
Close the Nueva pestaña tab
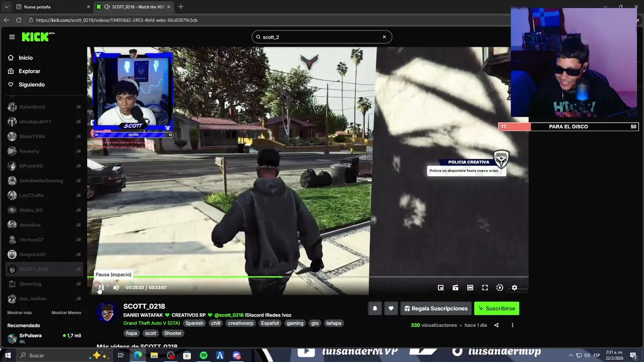(89, 7)
